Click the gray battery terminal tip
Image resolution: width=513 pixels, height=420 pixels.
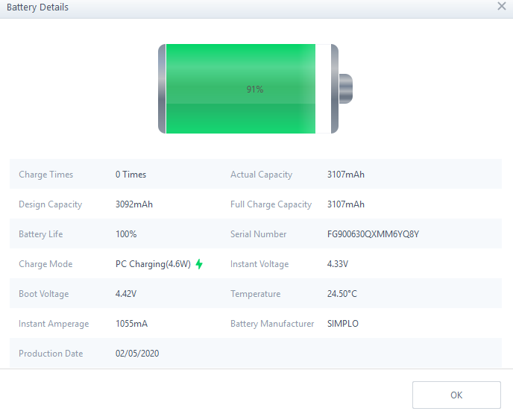click(345, 89)
